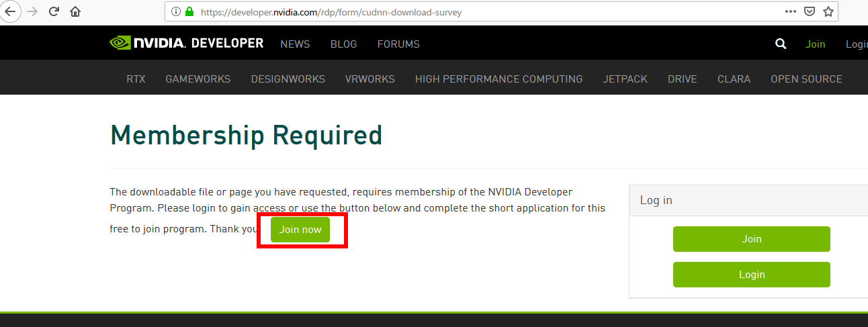Click Join button in Log in panel
Screen dimensions: 868x327
(752, 239)
